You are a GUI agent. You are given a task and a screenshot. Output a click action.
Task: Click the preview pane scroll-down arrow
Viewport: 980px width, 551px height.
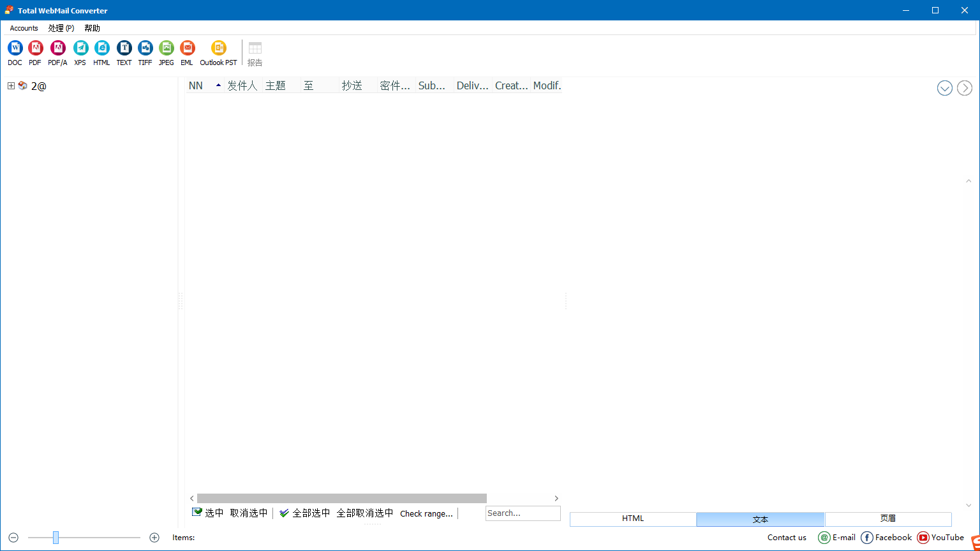tap(969, 505)
